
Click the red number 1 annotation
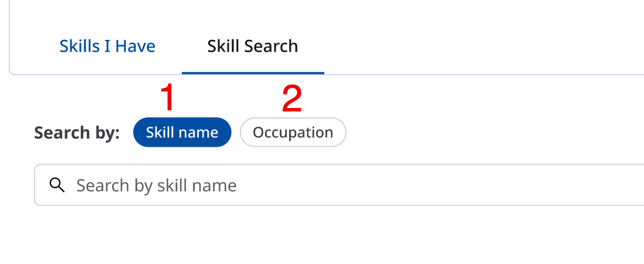(x=168, y=99)
